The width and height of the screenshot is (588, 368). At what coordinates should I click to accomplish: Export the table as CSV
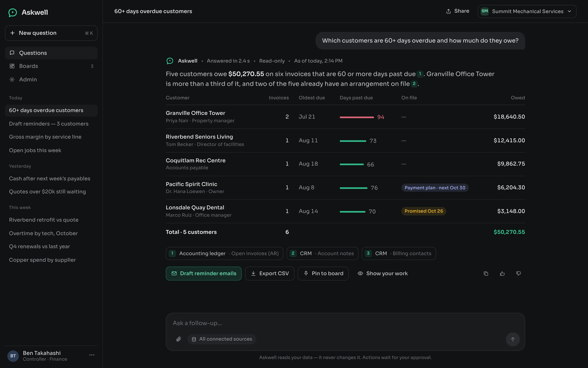coord(269,274)
